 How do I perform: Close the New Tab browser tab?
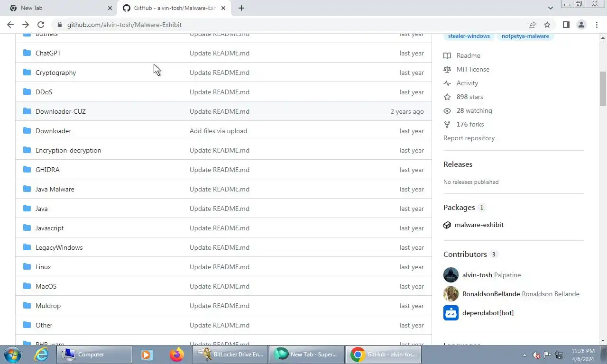pos(110,8)
